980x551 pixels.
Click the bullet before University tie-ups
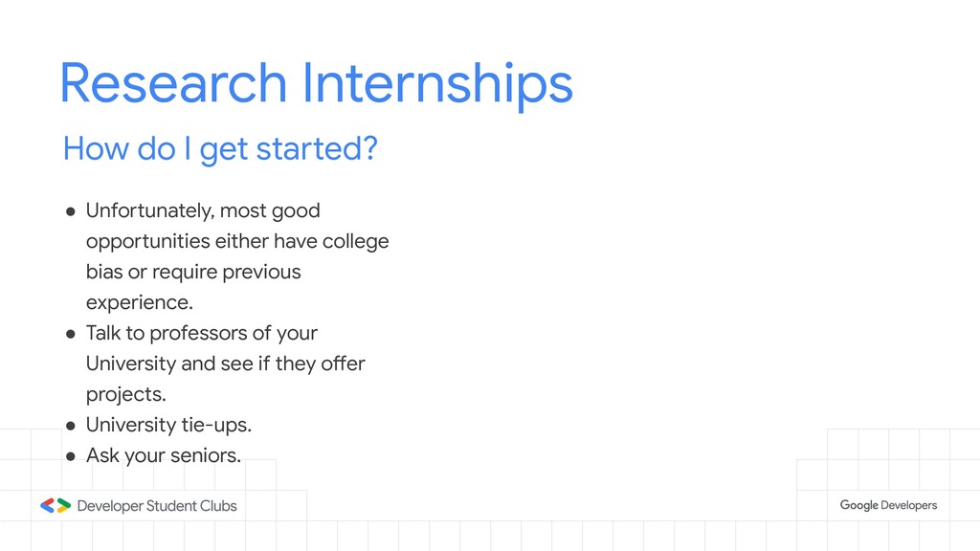(x=71, y=426)
